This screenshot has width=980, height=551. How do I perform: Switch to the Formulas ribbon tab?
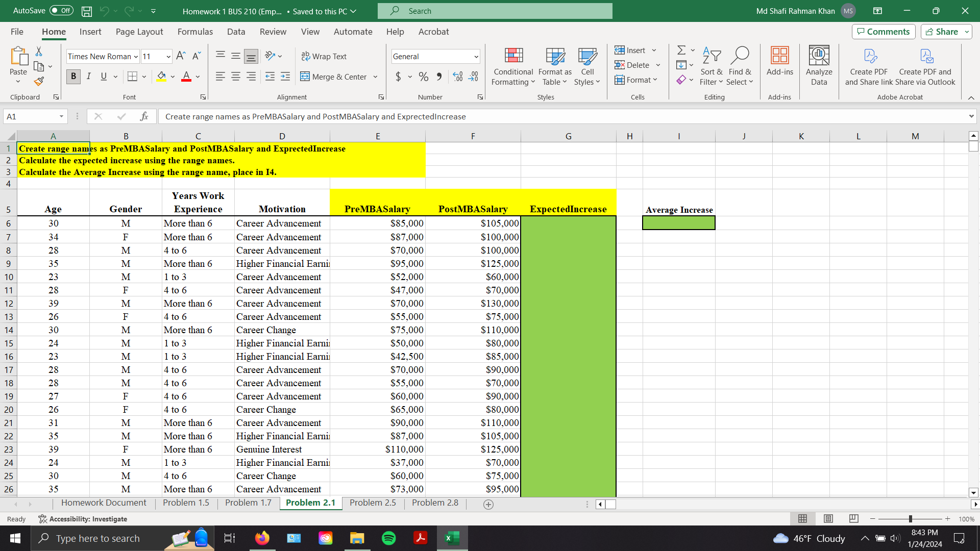(x=195, y=32)
